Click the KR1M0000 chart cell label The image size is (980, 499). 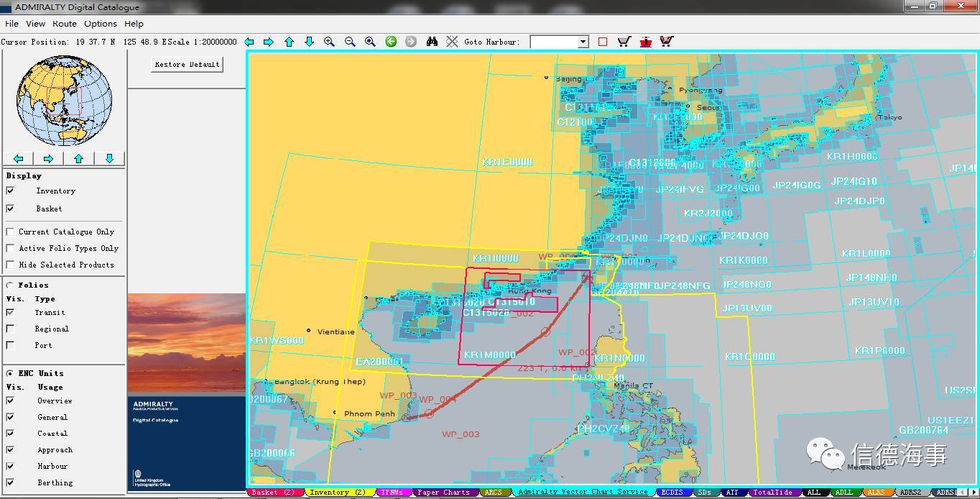tap(490, 355)
